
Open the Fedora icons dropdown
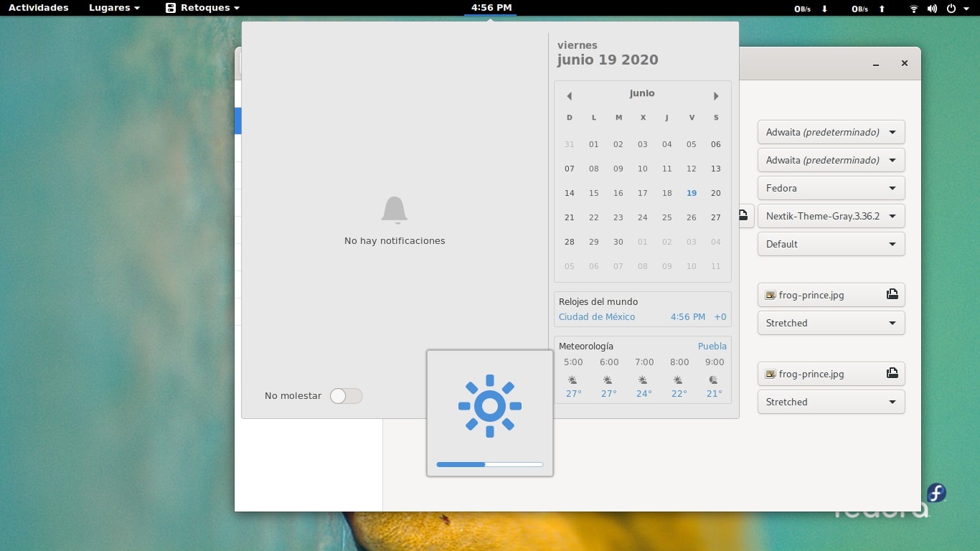830,188
